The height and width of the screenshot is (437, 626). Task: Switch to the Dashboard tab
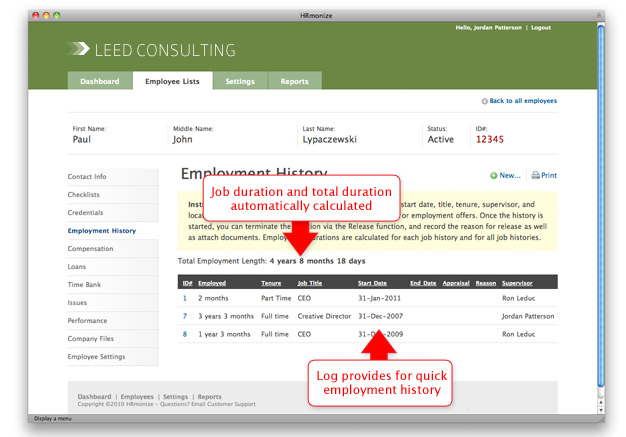point(99,81)
